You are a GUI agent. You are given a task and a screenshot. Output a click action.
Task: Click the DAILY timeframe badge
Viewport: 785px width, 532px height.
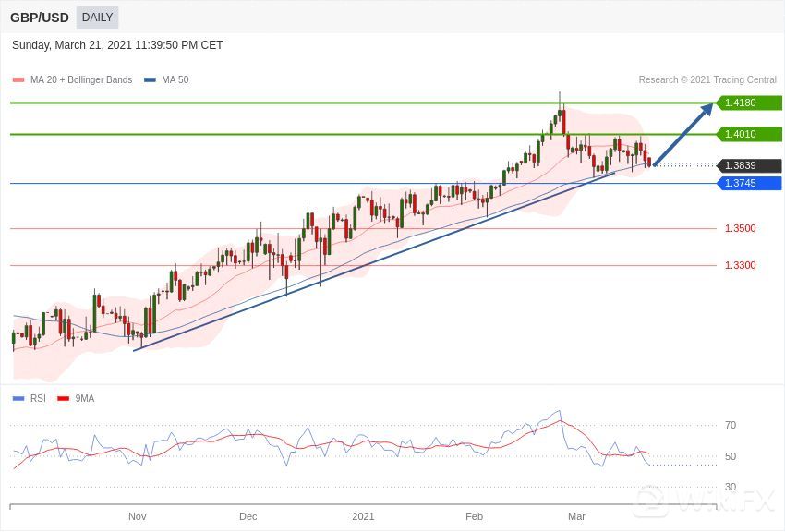[97, 18]
